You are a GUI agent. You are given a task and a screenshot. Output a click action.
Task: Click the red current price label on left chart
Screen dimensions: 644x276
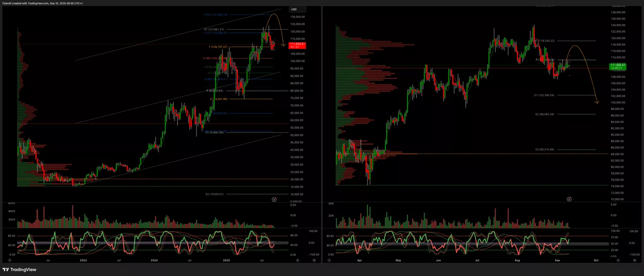coord(297,45)
